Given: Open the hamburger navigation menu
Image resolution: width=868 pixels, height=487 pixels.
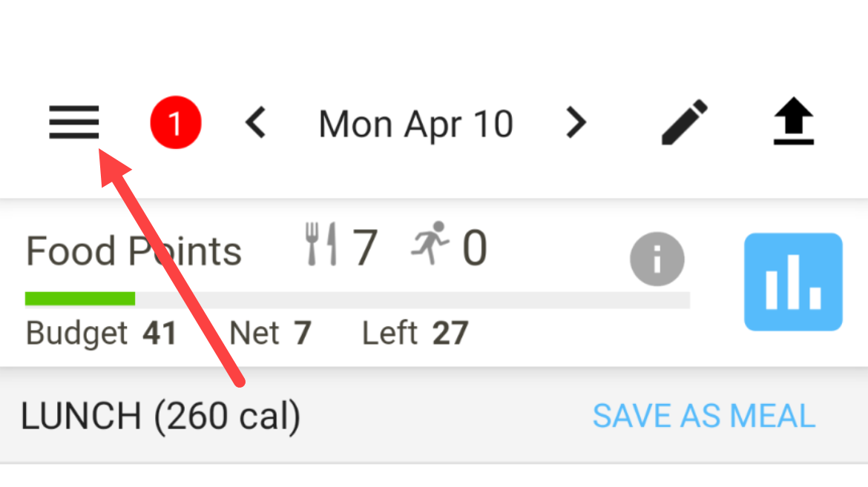Looking at the screenshot, I should [74, 122].
